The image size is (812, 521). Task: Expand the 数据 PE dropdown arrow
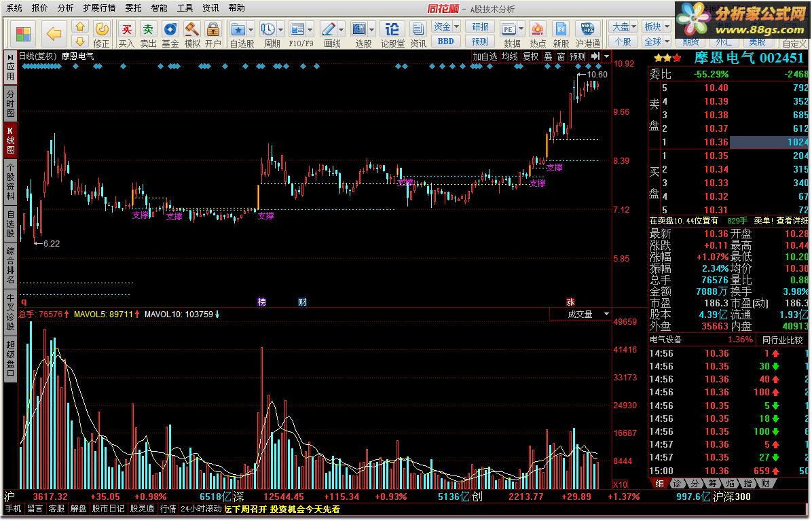click(521, 29)
